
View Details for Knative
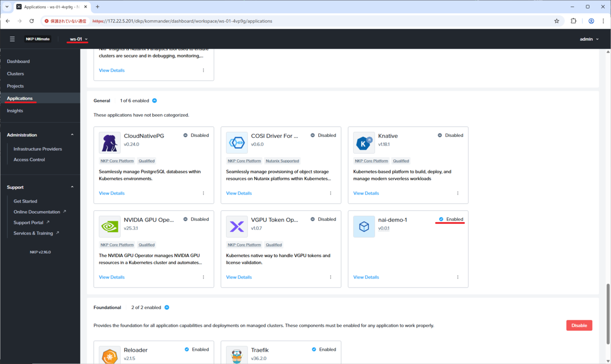pyautogui.click(x=366, y=193)
